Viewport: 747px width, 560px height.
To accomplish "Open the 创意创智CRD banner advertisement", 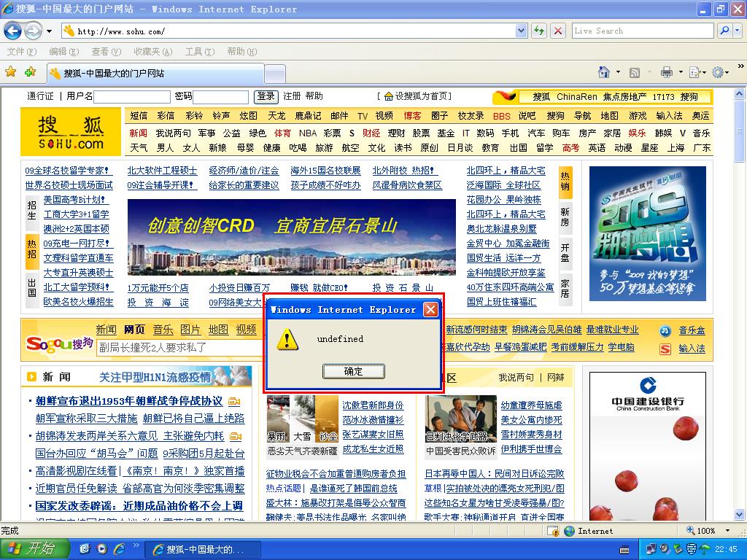I will tap(292, 237).
